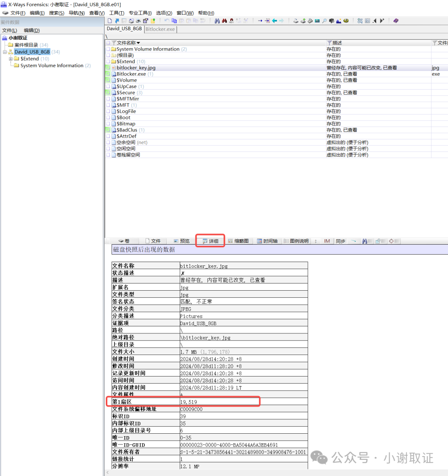Click the Open Disk icon in toolbar
Viewport: 448px width, 476px height.
tap(296, 21)
